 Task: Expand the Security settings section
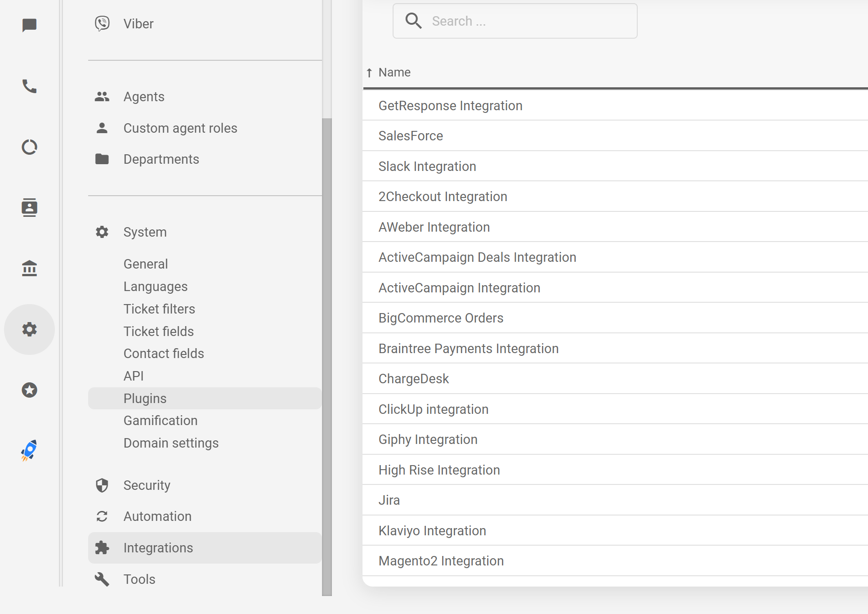coord(147,485)
